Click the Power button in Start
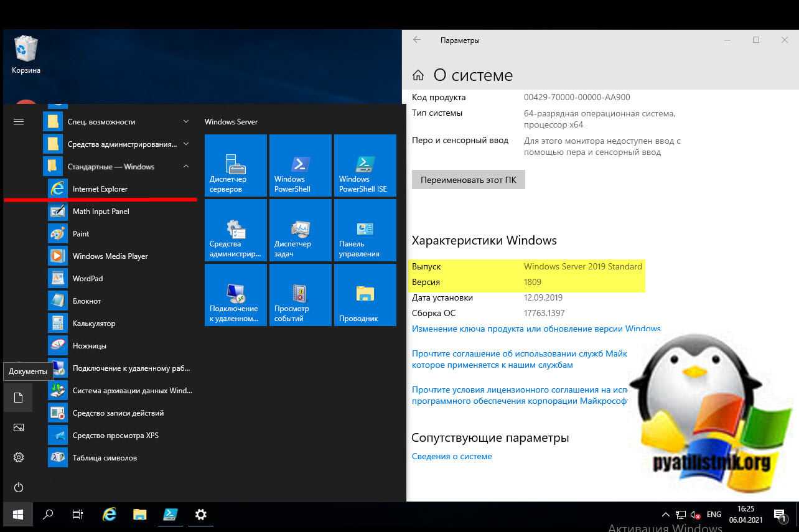Screen dimensions: 799x532 [19, 487]
